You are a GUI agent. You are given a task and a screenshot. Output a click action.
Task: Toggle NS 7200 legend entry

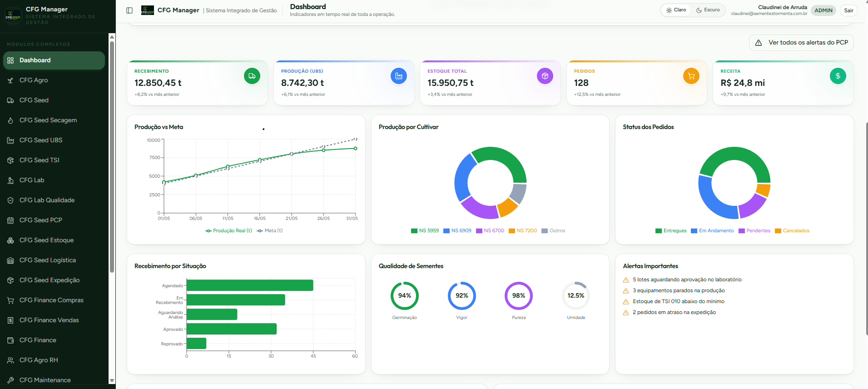[523, 231]
